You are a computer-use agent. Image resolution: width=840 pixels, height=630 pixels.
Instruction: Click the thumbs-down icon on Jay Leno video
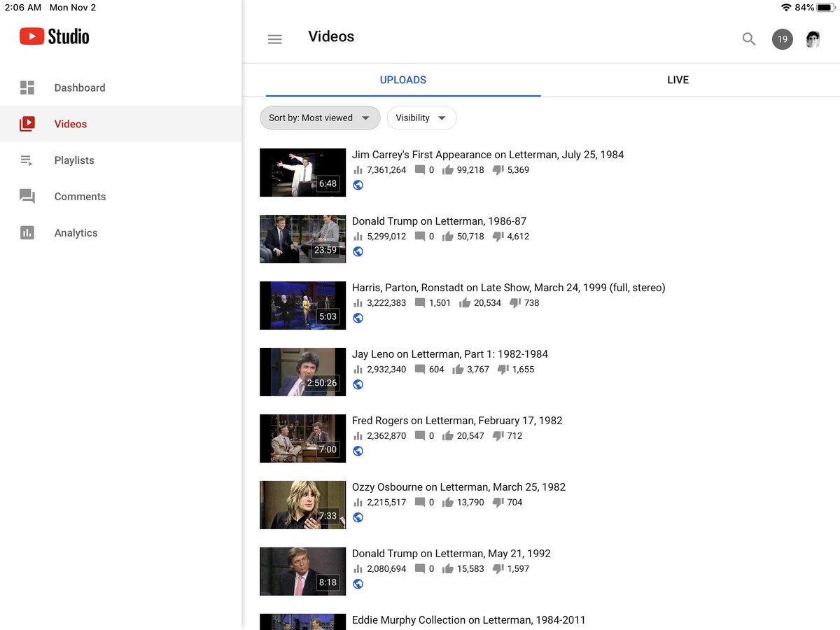pyautogui.click(x=503, y=370)
